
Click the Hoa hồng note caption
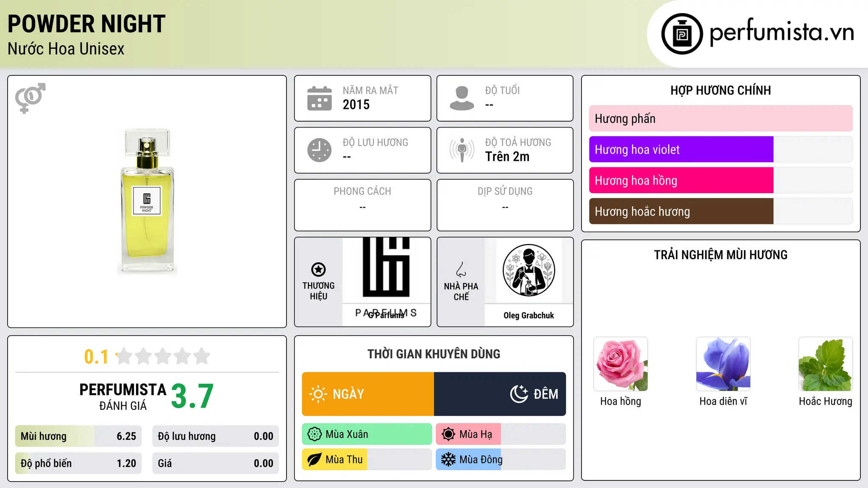coord(620,401)
